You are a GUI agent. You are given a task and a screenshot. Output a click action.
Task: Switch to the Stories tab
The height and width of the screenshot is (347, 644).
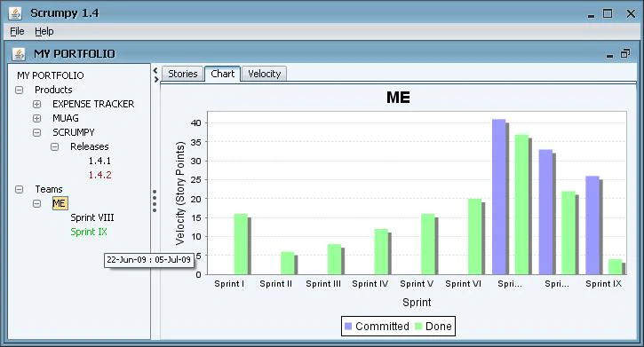[183, 74]
